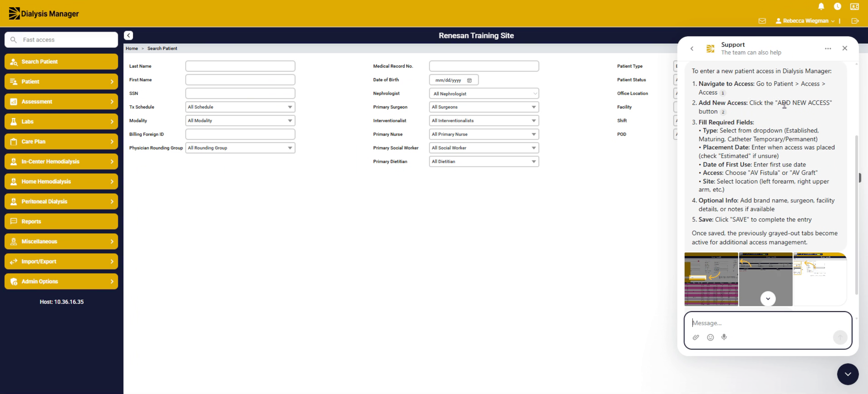The image size is (868, 394).
Task: Open the third white screenshot thumbnail
Action: (820, 279)
